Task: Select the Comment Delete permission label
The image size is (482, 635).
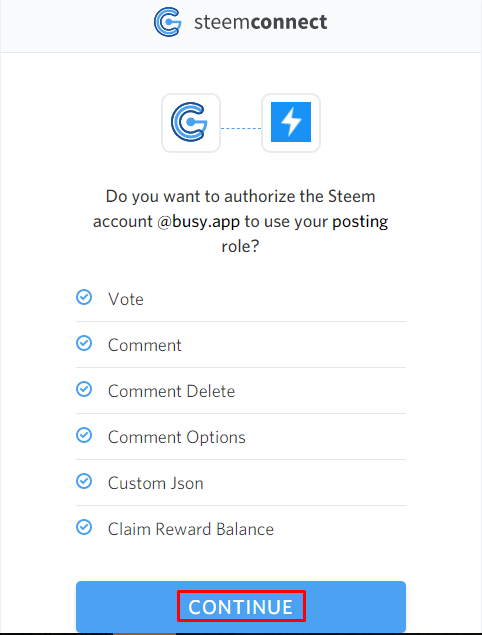Action: pos(171,391)
